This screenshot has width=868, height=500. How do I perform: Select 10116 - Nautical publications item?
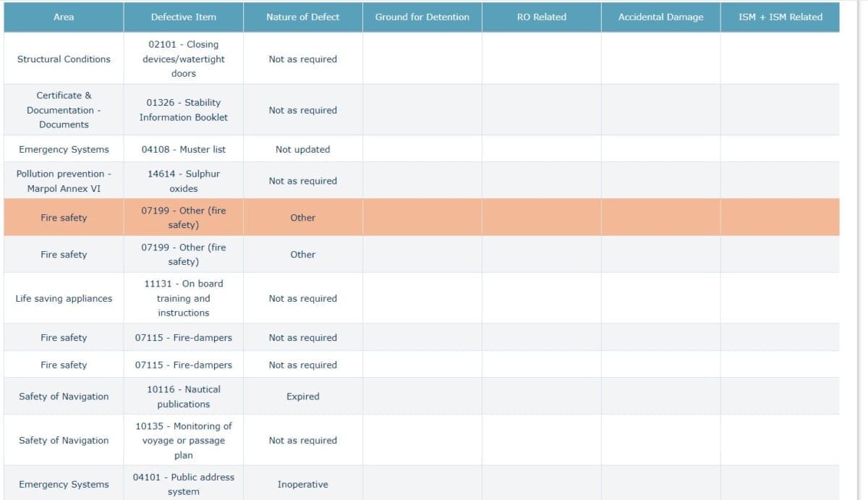183,397
